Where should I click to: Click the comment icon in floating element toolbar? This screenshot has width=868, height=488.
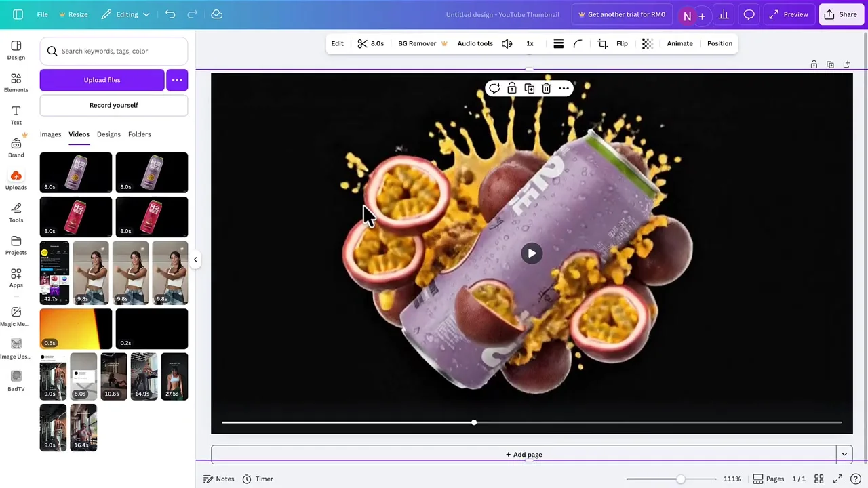[494, 89]
